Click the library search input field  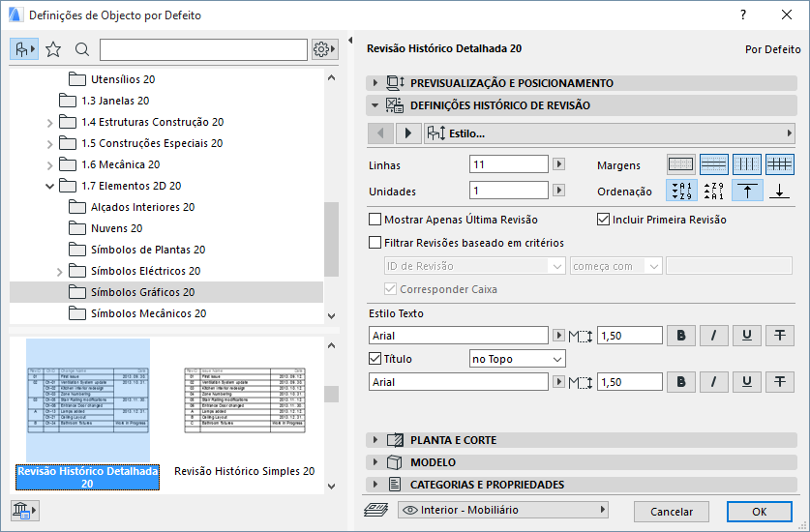203,49
